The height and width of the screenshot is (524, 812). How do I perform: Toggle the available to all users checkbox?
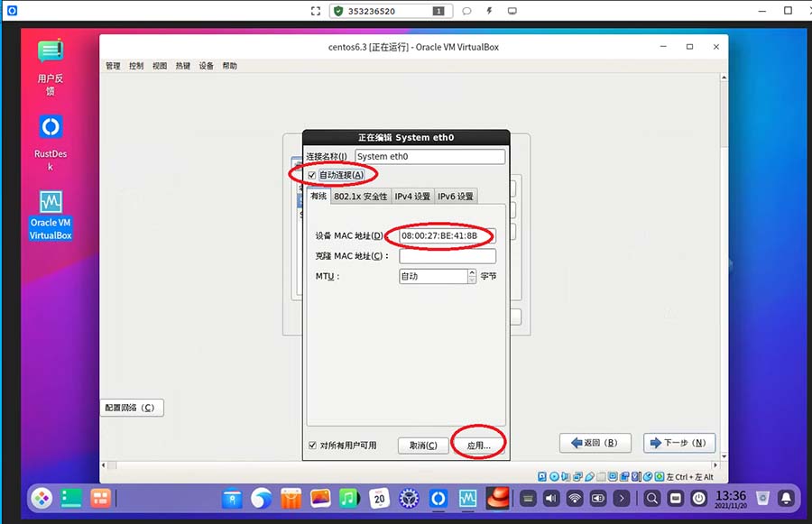click(312, 446)
